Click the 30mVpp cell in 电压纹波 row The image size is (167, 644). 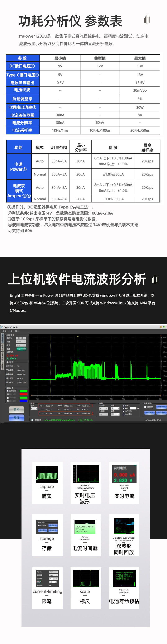140,91
